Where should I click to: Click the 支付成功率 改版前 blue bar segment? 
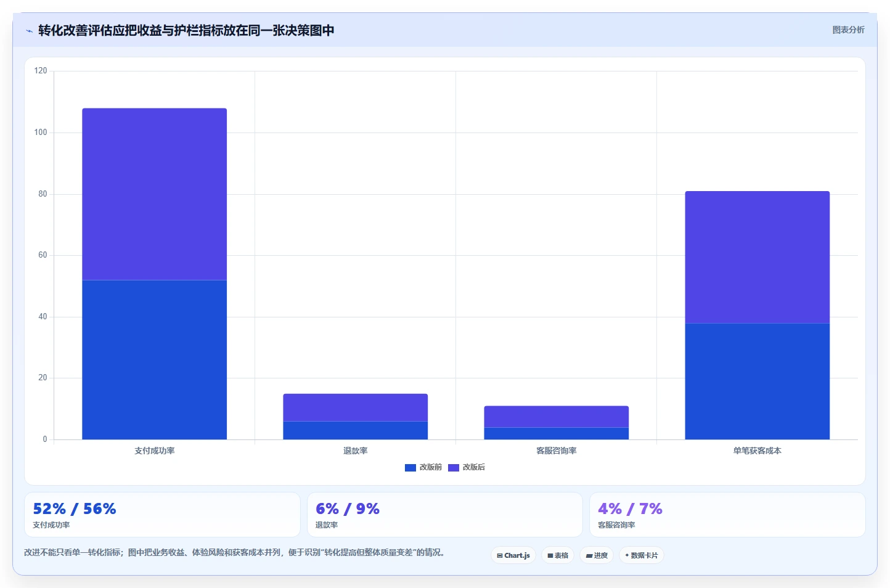155,360
